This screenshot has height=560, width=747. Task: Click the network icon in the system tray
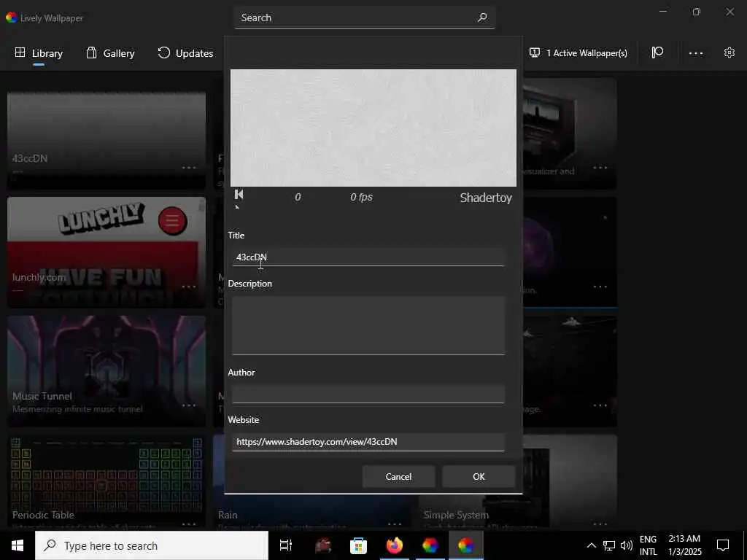click(x=609, y=545)
